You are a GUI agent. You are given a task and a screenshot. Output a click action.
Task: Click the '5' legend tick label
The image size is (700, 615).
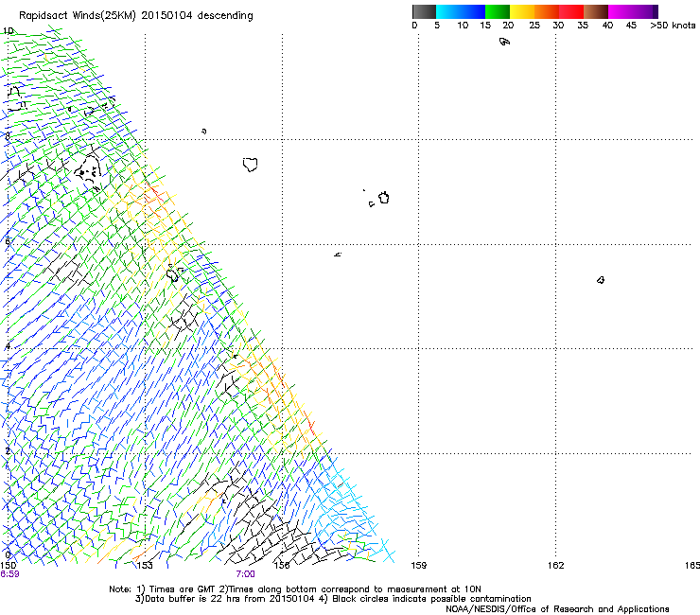click(437, 26)
